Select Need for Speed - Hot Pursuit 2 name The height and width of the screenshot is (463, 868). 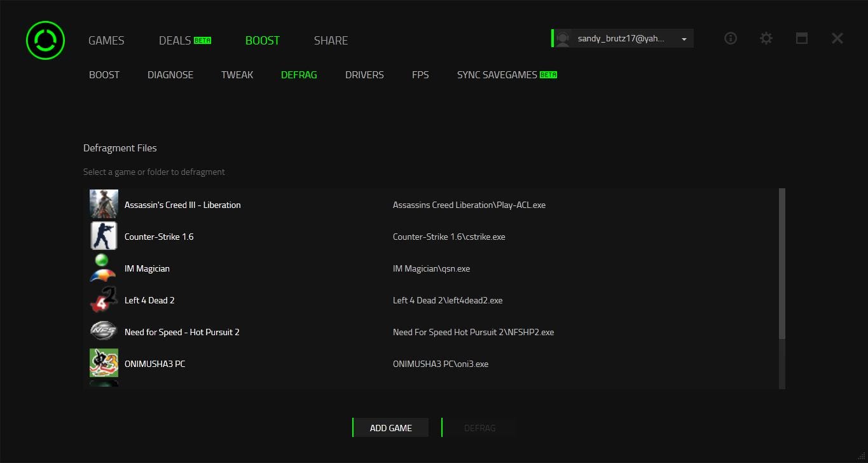click(x=182, y=332)
